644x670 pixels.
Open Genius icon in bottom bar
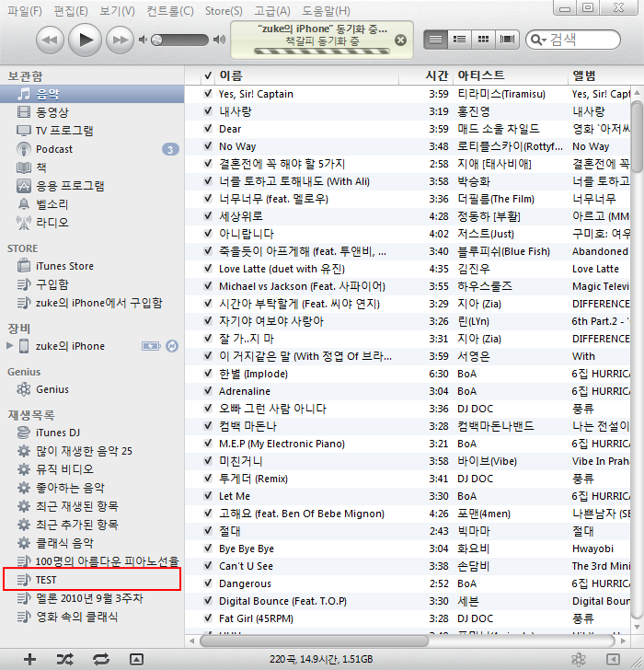pos(579,659)
